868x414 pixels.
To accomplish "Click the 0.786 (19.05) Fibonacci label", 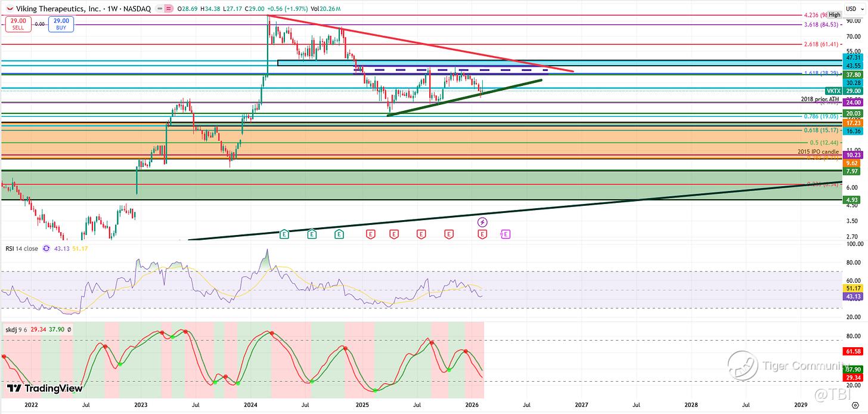I will pyautogui.click(x=821, y=118).
